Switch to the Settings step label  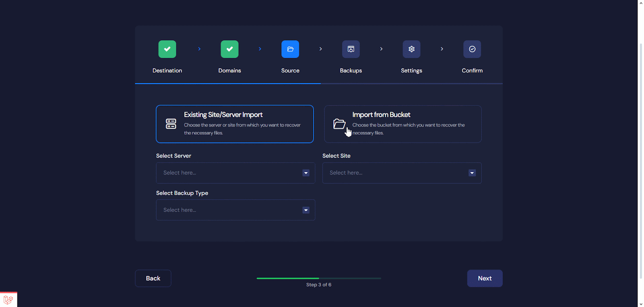coord(411,71)
